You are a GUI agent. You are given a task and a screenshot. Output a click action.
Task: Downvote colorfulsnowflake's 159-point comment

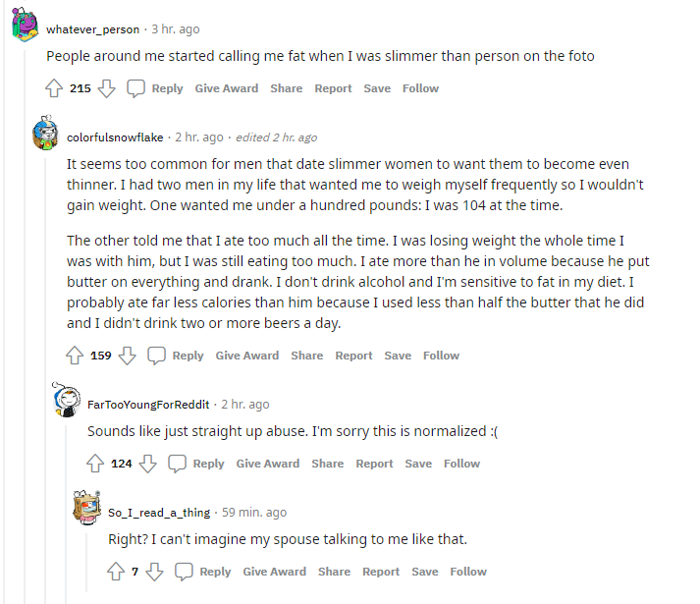coord(128,356)
